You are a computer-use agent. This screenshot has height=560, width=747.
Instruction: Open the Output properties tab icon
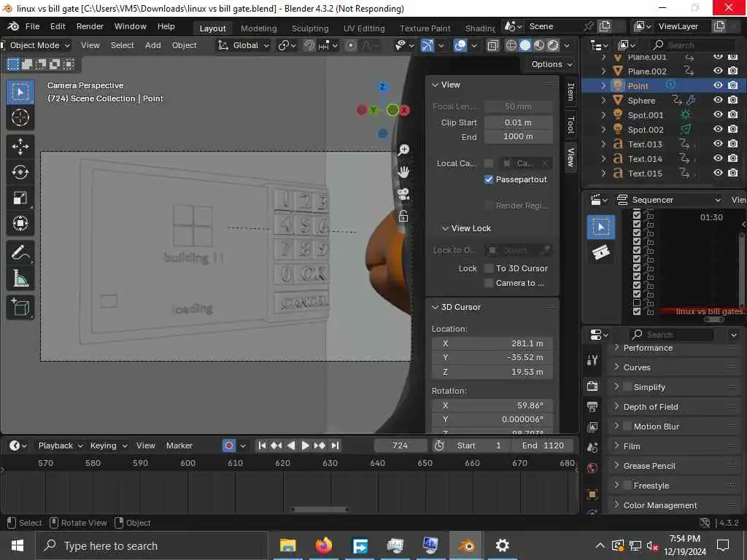(x=592, y=406)
